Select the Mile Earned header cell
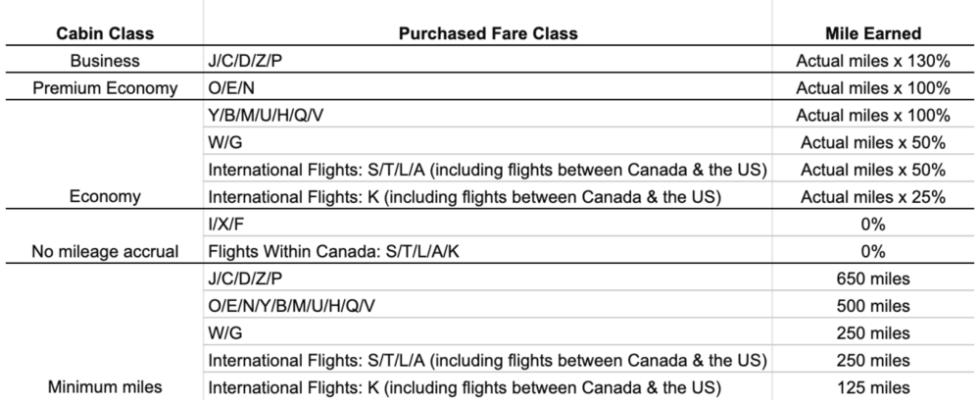The height and width of the screenshot is (403, 980). [873, 32]
